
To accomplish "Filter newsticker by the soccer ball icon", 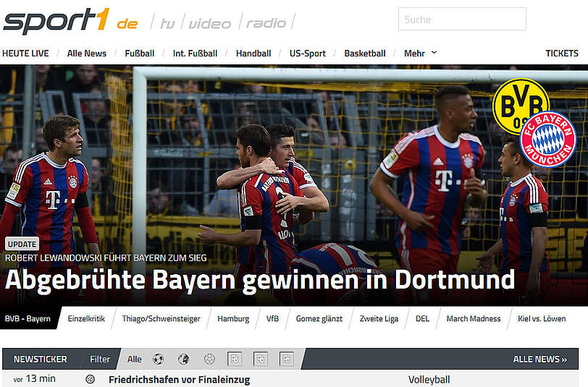I will [158, 359].
